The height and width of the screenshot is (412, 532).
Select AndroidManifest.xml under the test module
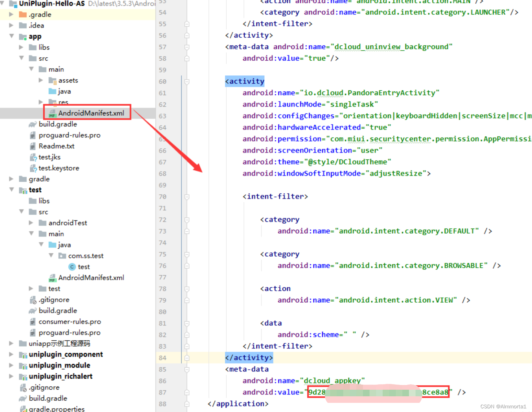click(91, 278)
